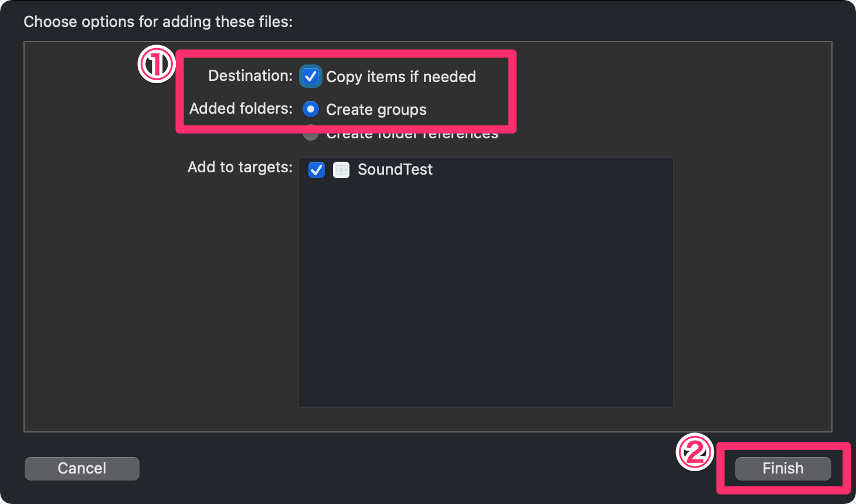Uncheck the SoundTest target checkbox

(317, 170)
